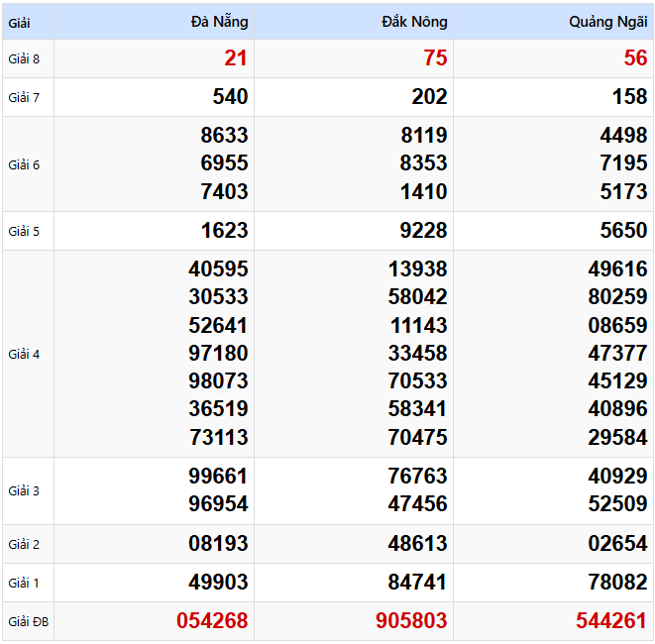
Task: Click the Đắk Nông column header
Action: (414, 22)
